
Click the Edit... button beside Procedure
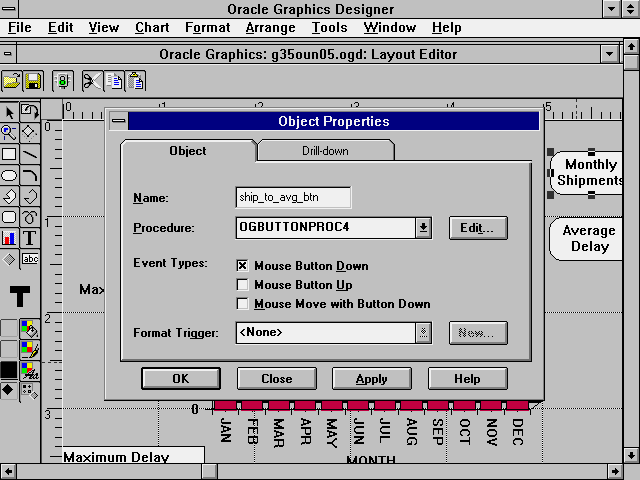(x=478, y=228)
